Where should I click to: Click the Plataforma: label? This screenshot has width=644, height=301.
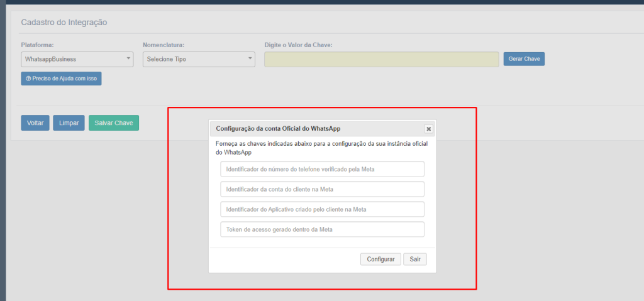tap(37, 45)
